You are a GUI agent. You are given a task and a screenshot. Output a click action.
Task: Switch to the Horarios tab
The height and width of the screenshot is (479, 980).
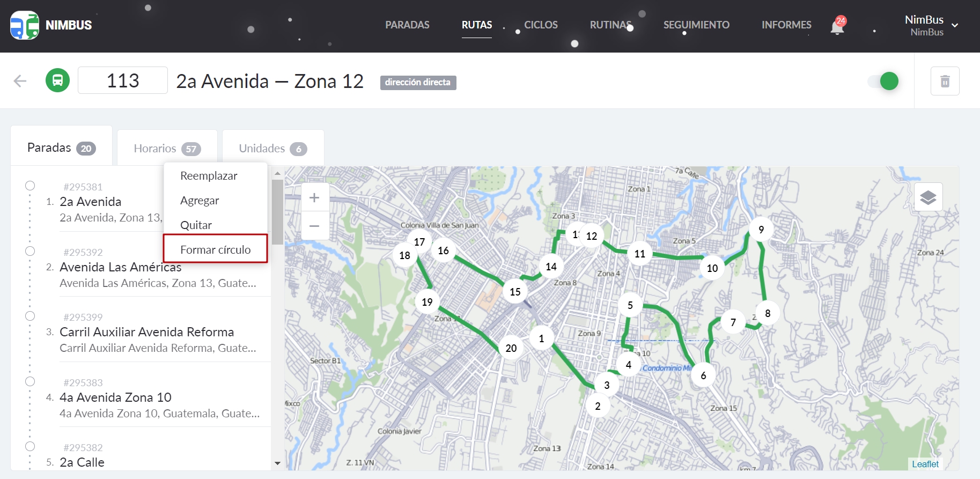click(167, 149)
